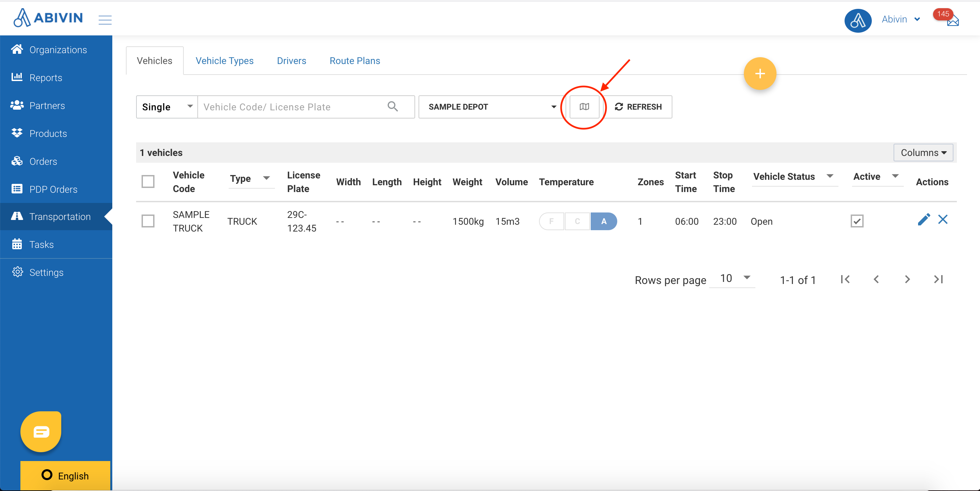The height and width of the screenshot is (491, 980).
Task: Go to last page of results
Action: [938, 279]
